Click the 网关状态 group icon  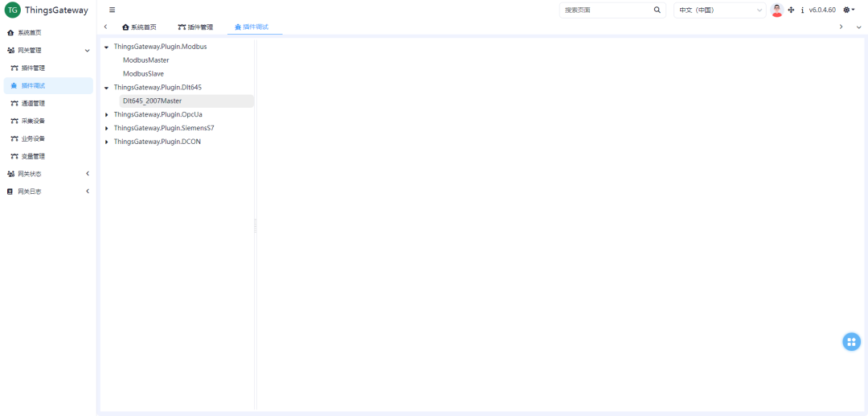(x=10, y=174)
